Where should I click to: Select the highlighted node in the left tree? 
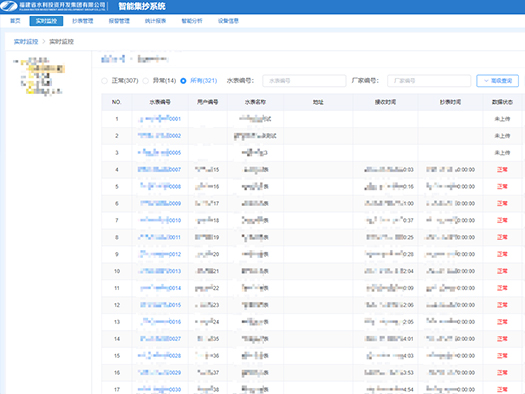tap(46, 69)
